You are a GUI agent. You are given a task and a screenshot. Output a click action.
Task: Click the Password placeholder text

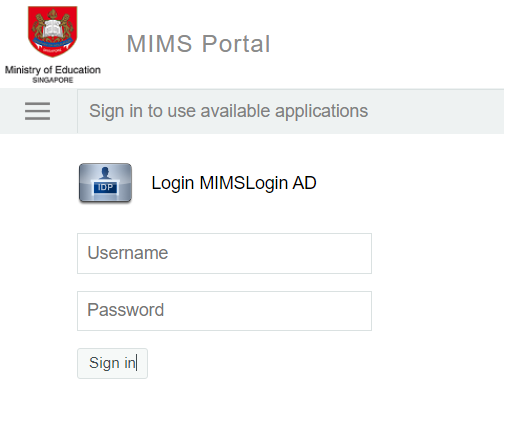(x=126, y=310)
